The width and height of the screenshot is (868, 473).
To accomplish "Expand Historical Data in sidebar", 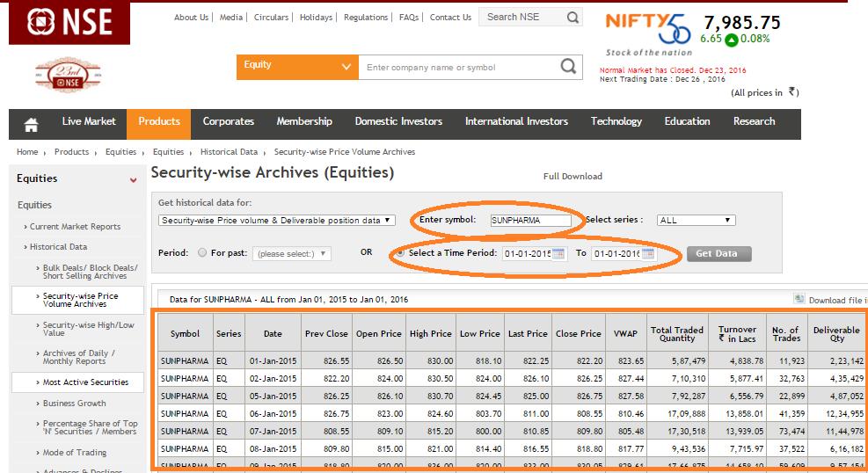I will (x=58, y=247).
